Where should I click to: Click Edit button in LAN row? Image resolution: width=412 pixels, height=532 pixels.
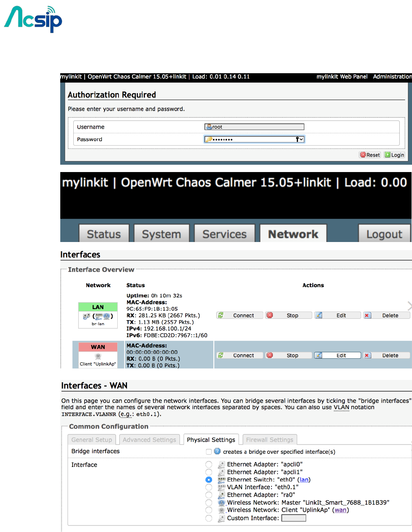click(337, 315)
